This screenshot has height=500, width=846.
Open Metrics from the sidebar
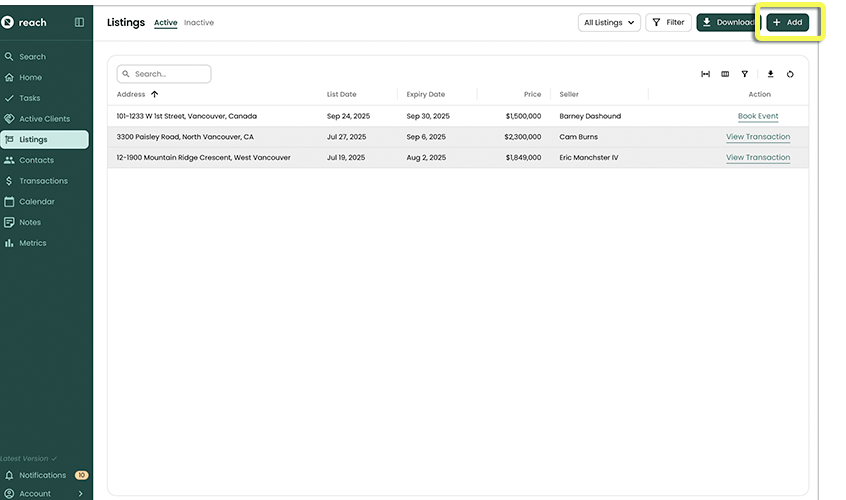(32, 243)
